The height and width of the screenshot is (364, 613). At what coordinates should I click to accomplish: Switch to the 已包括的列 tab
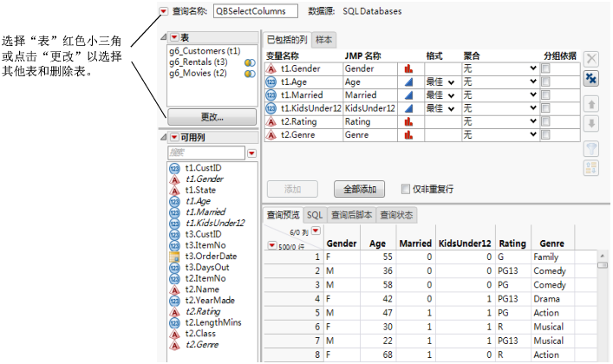(287, 40)
